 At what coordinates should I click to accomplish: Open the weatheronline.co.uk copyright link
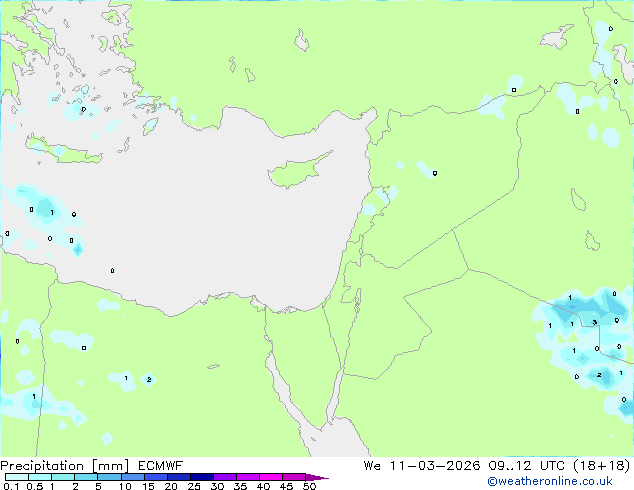click(549, 481)
